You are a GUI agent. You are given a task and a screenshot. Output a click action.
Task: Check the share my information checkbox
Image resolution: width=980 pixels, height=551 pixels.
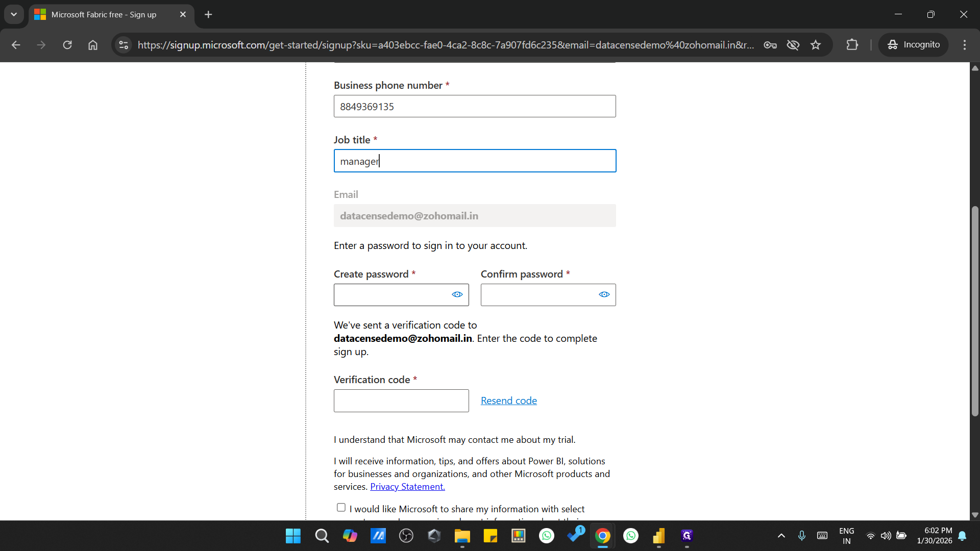(x=340, y=507)
